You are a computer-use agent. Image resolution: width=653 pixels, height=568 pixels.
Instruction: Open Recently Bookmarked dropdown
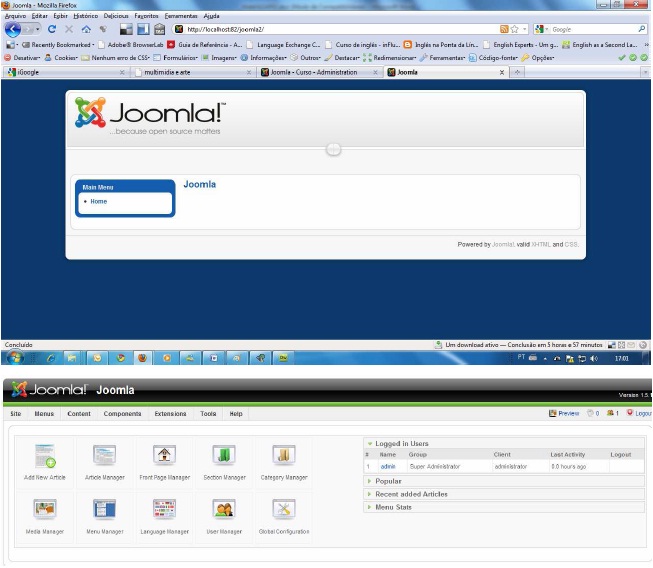[58, 45]
